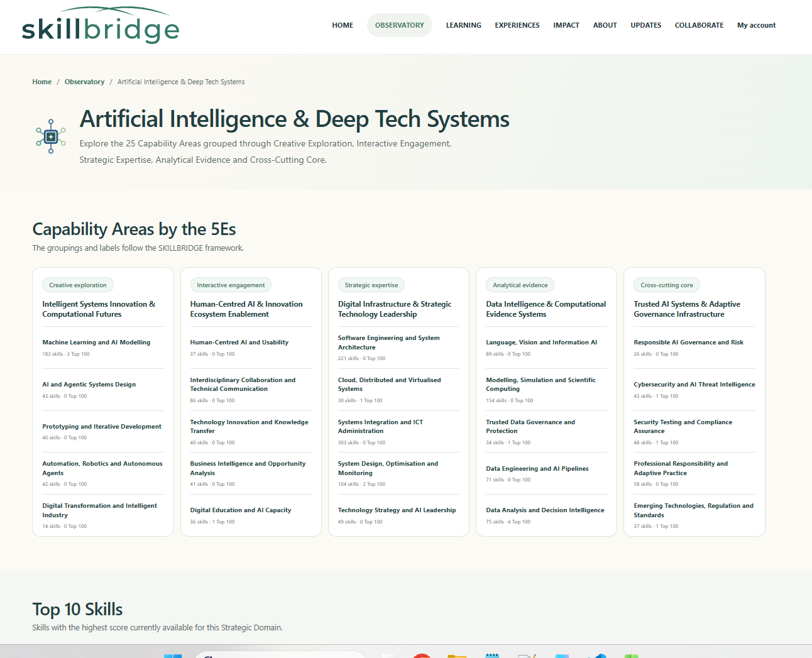Open Business Intelligence and Opportunity Analysis
Screen dimensions: 812x658
[248, 468]
